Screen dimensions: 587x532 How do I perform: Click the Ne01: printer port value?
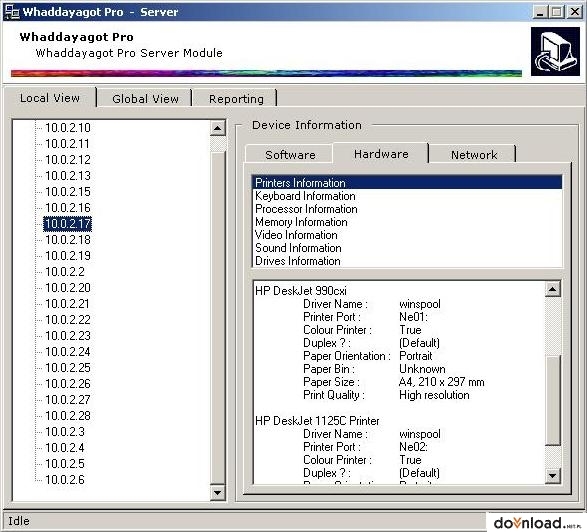[413, 317]
